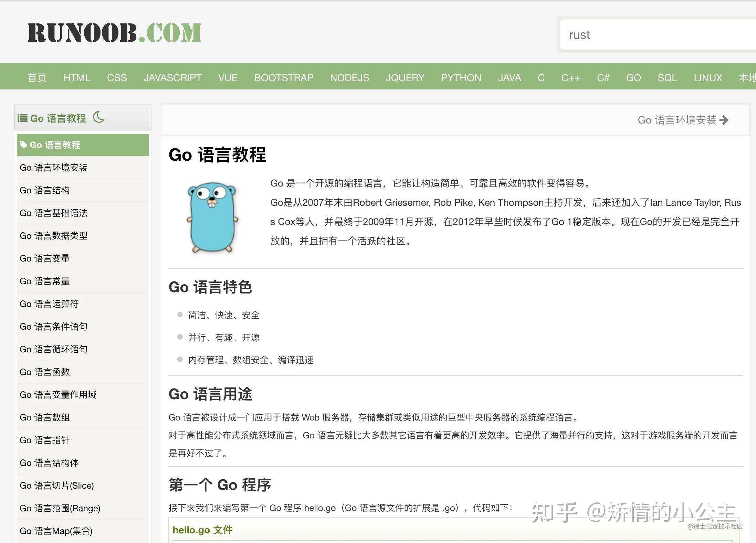
Task: Go to JAVASCRIPT in the navigation bar
Action: click(x=172, y=78)
